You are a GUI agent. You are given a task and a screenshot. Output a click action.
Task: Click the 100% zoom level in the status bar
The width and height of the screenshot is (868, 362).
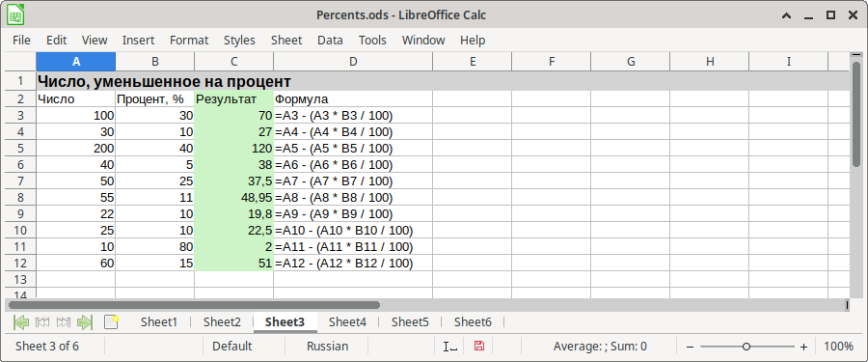tap(838, 347)
